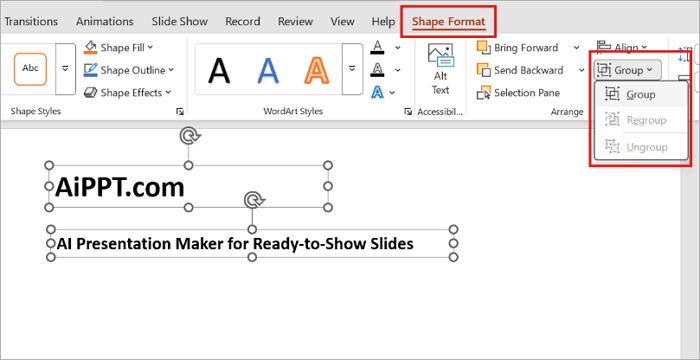This screenshot has height=360, width=700.
Task: Open the Text Effects dropdown arrow
Action: coord(392,93)
